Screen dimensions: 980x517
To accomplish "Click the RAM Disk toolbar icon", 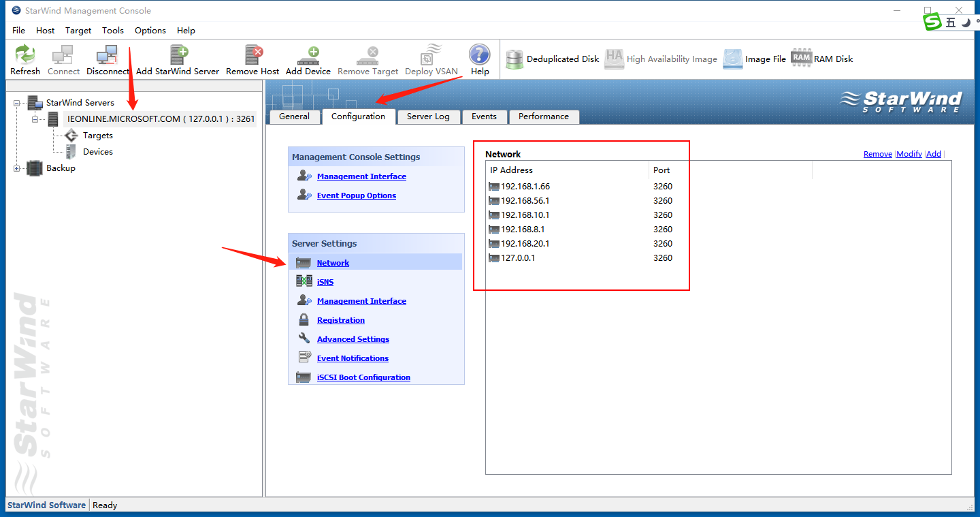I will [801, 59].
